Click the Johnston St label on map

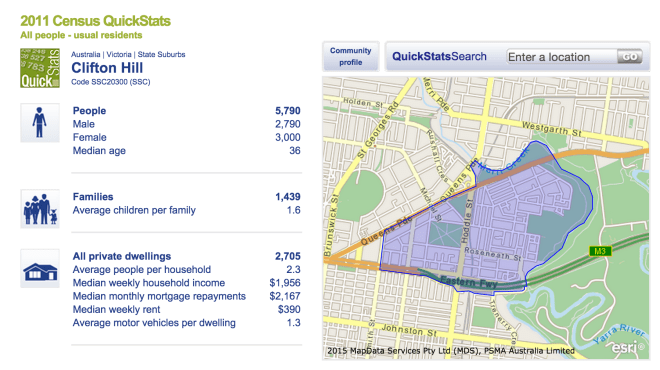pyautogui.click(x=409, y=330)
